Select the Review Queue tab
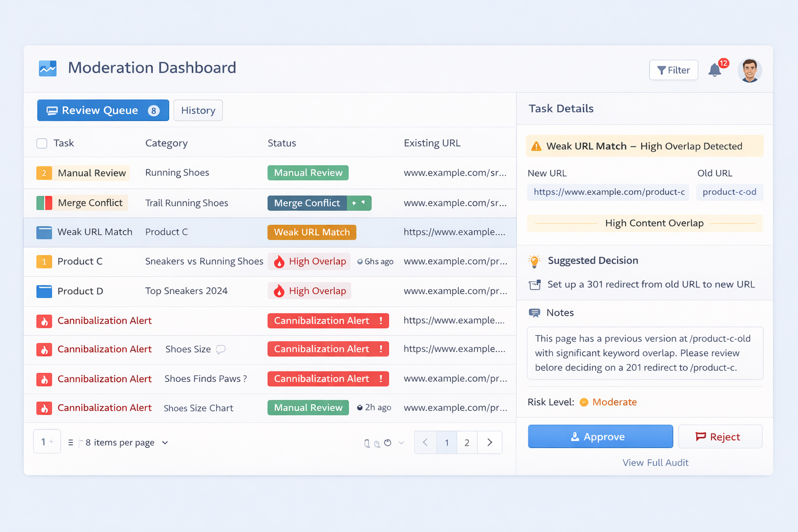This screenshot has width=798, height=532. (103, 111)
